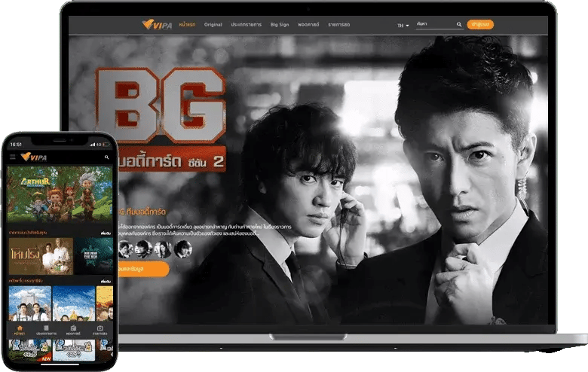The width and height of the screenshot is (588, 372).
Task: Click the orange login button on the navbar
Action: coord(480,24)
